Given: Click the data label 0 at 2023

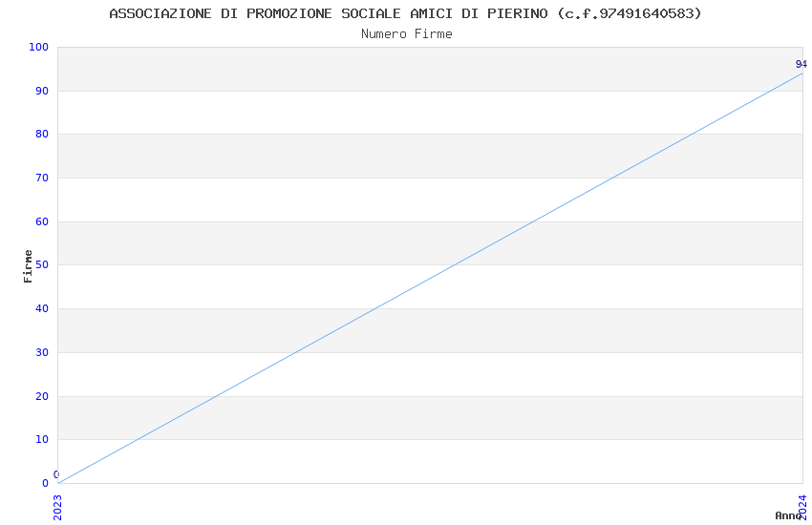Looking at the screenshot, I should point(56,474).
